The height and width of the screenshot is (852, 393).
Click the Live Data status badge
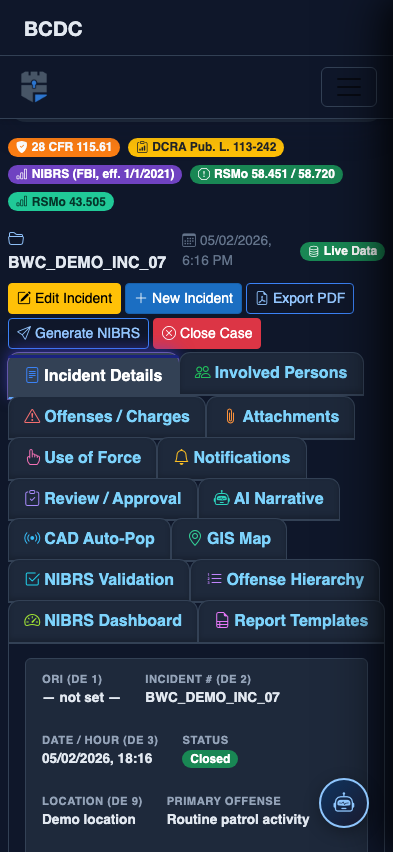[x=342, y=251]
